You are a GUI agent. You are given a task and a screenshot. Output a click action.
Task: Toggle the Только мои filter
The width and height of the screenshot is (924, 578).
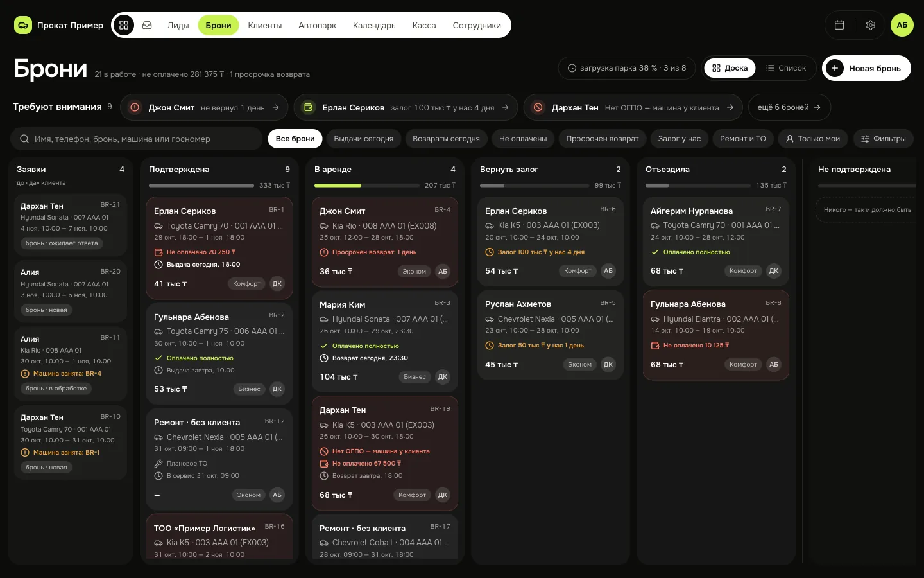pos(813,139)
